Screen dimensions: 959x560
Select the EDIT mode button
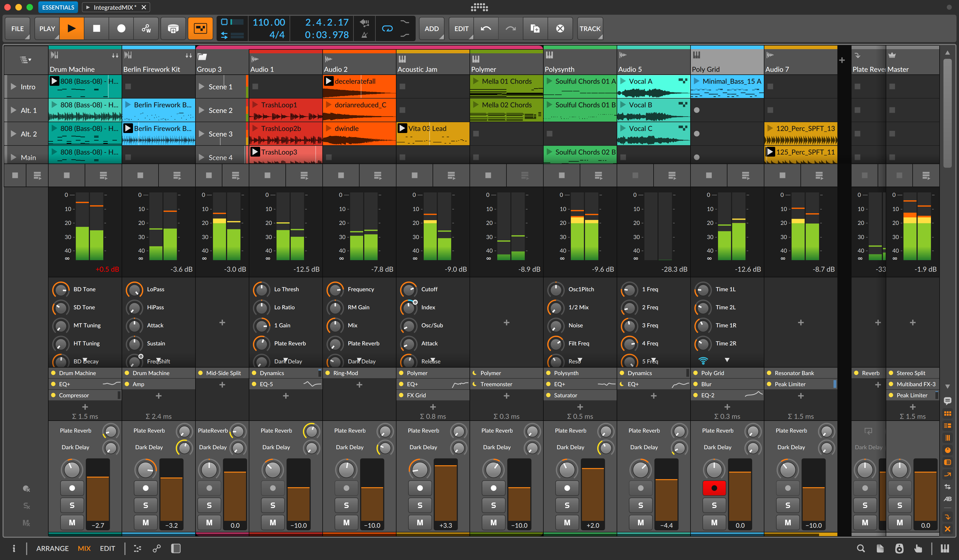(107, 548)
